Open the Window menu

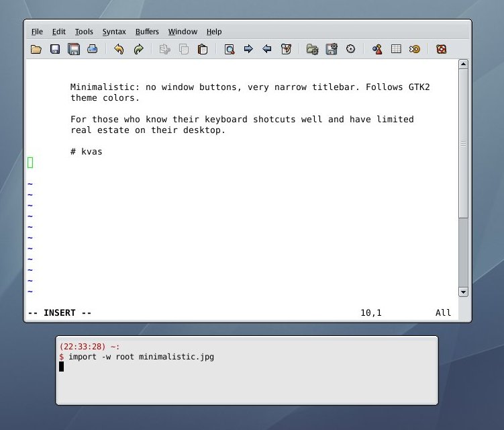pos(183,32)
